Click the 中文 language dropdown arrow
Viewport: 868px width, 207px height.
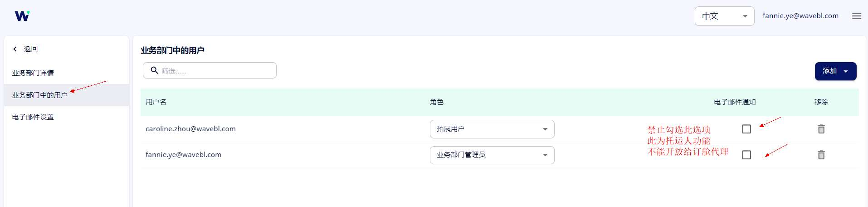point(745,16)
